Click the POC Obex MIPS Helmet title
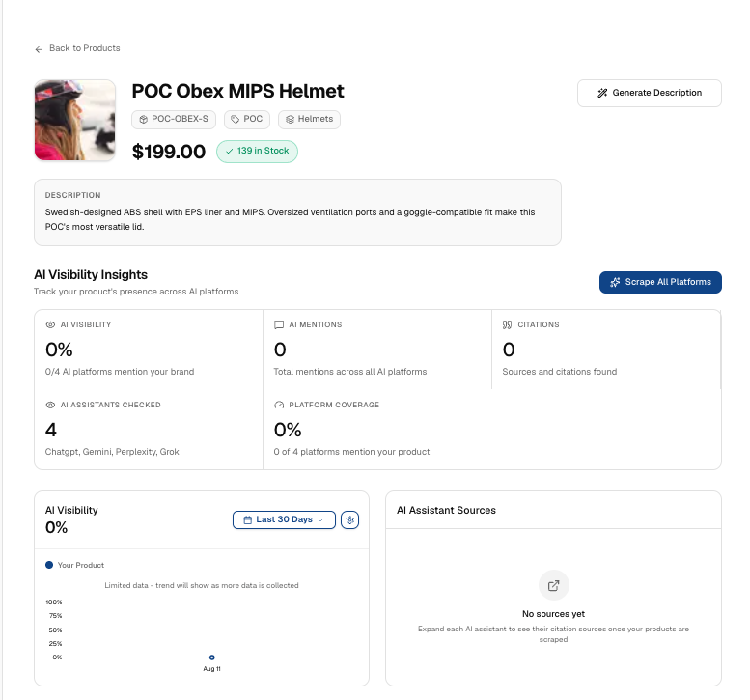The width and height of the screenshot is (750, 700). point(237,91)
